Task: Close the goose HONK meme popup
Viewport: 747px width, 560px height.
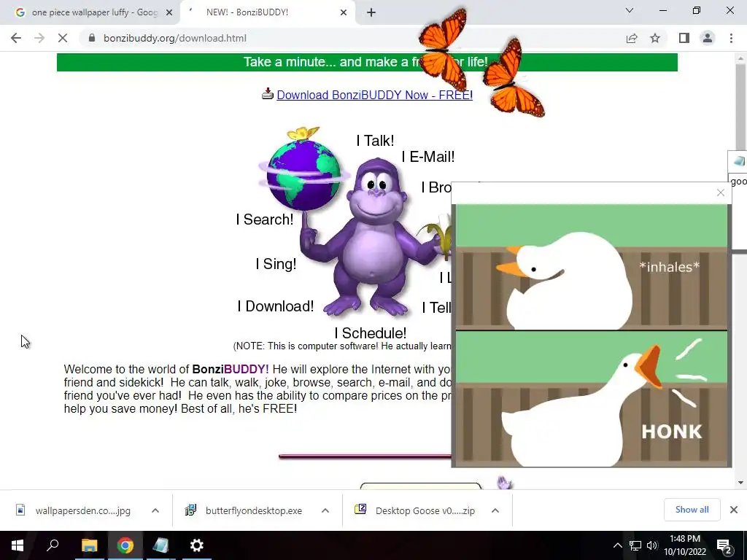Action: click(x=720, y=192)
